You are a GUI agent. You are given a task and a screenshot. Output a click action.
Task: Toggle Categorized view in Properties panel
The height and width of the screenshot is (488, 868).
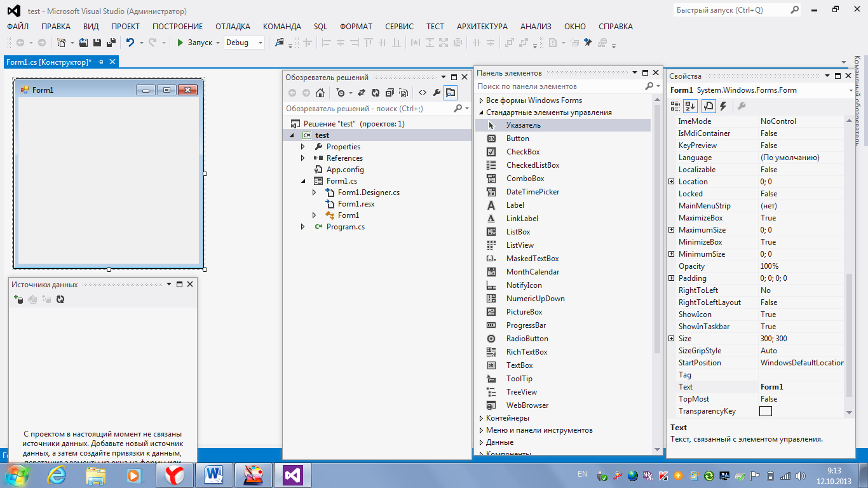tap(675, 106)
